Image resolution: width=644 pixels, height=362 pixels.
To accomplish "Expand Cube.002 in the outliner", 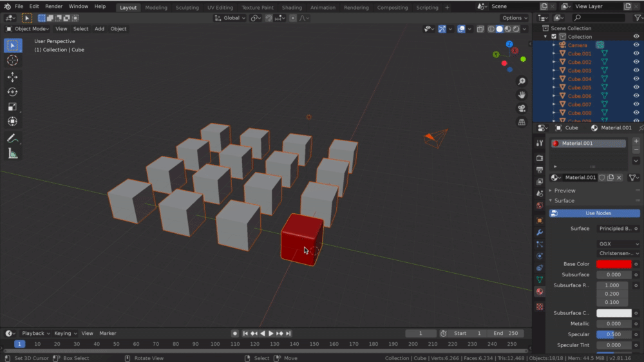I will point(554,62).
